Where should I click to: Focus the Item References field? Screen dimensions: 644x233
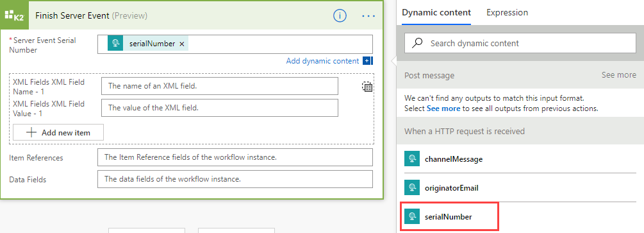click(235, 157)
